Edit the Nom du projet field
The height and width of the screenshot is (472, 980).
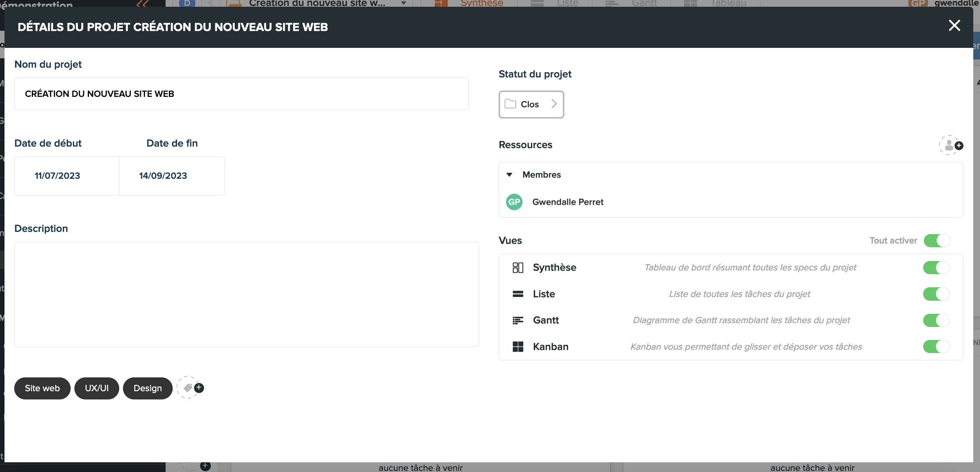[241, 94]
